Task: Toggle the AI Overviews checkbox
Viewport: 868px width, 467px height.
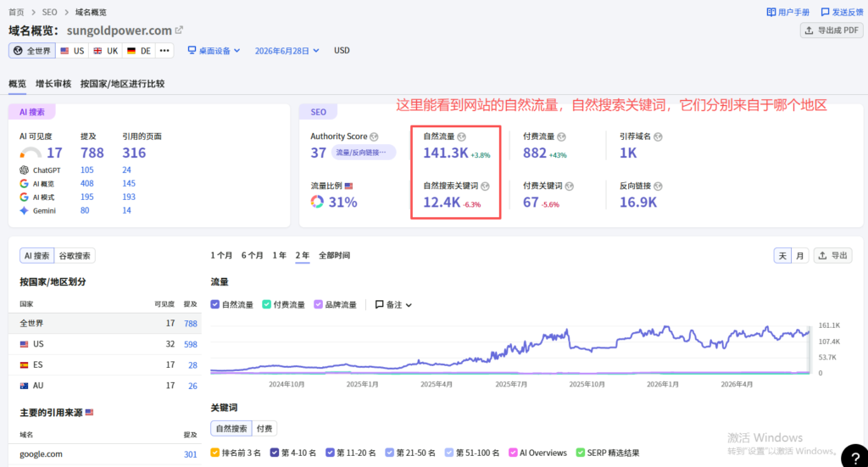Action: click(x=513, y=453)
